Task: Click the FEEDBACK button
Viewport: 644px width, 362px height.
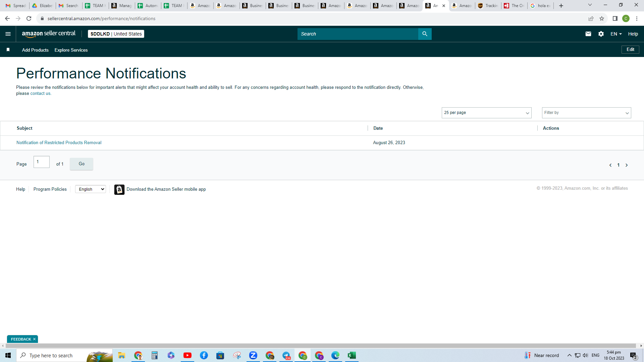Action: [x=20, y=339]
